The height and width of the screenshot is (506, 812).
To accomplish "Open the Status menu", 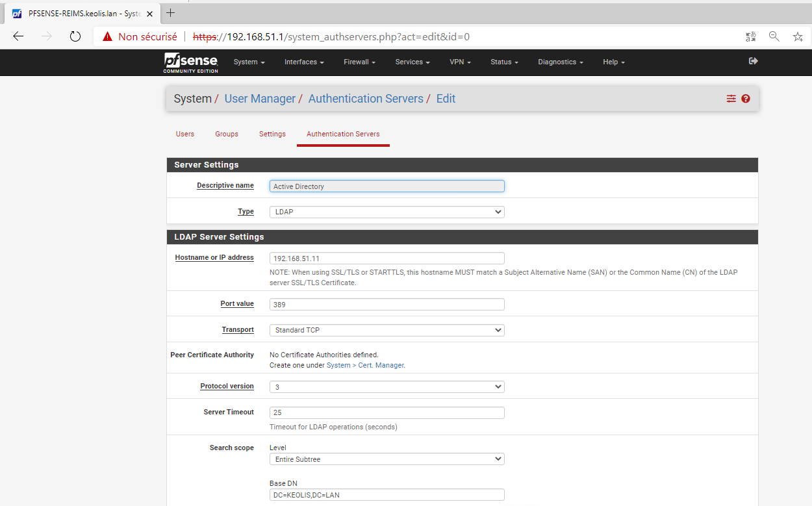I will click(x=504, y=62).
